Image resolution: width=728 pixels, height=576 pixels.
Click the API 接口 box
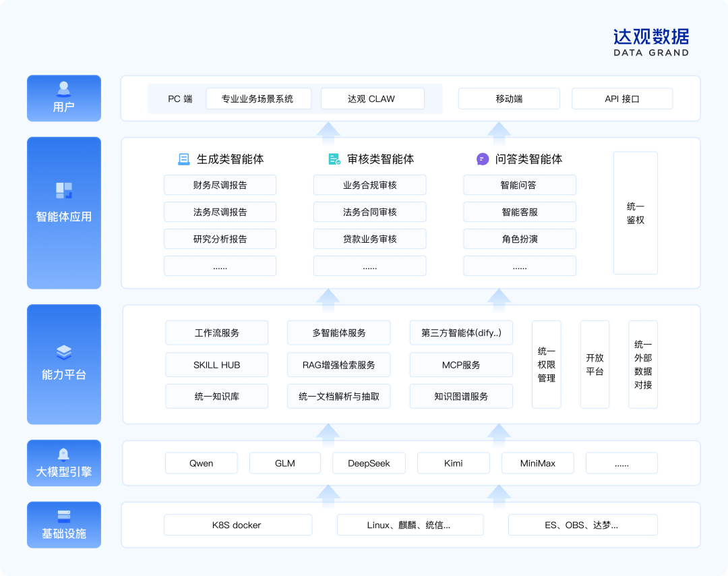click(622, 98)
